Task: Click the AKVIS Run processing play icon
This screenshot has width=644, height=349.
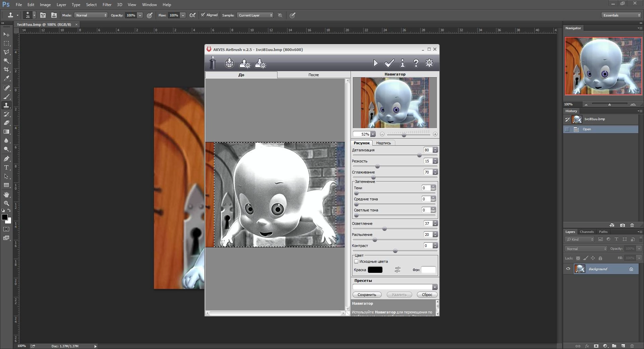Action: tap(375, 63)
